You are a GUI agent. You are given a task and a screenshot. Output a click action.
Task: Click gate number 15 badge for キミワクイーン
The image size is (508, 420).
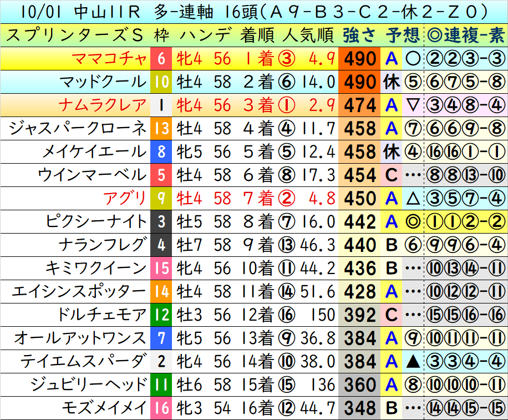(161, 269)
